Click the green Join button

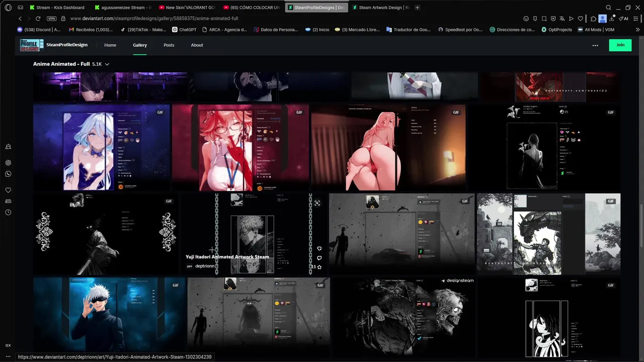click(x=620, y=45)
